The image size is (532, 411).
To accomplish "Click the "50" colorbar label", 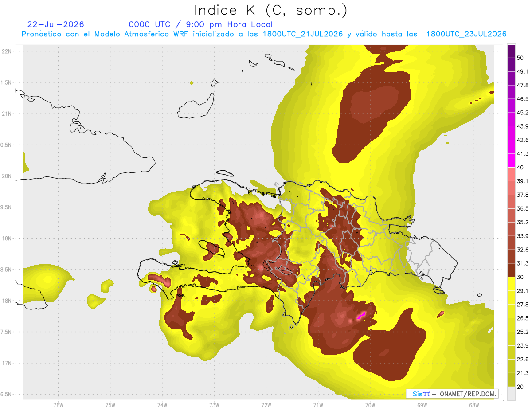I will [521, 58].
